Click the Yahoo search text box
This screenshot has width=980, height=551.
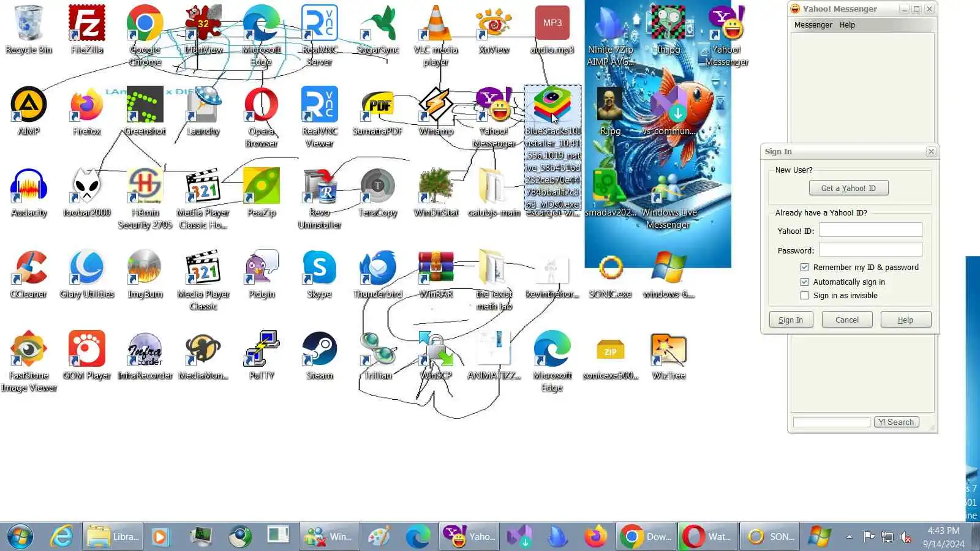[x=831, y=422]
